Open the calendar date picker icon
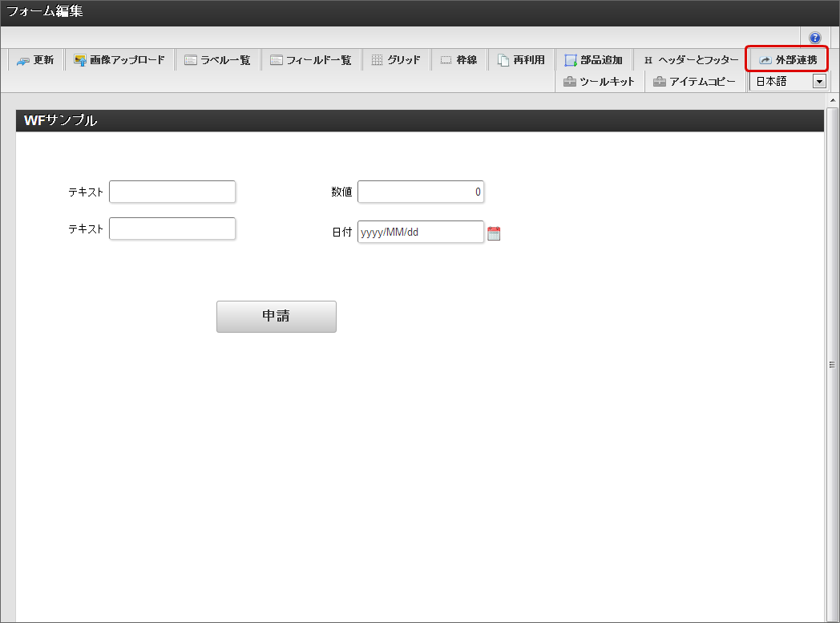This screenshot has width=840, height=623. tap(494, 233)
